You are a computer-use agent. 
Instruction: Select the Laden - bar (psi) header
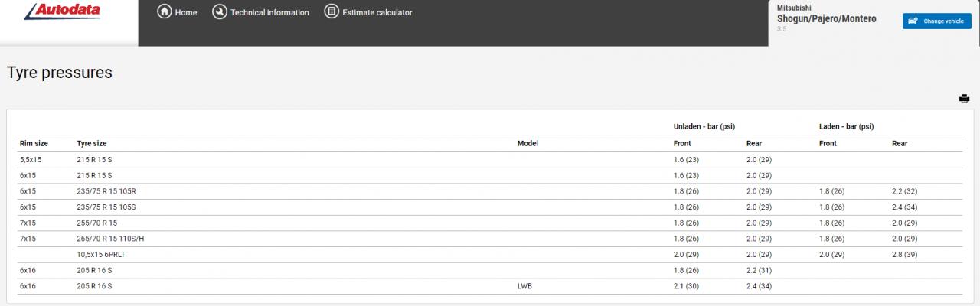click(846, 126)
